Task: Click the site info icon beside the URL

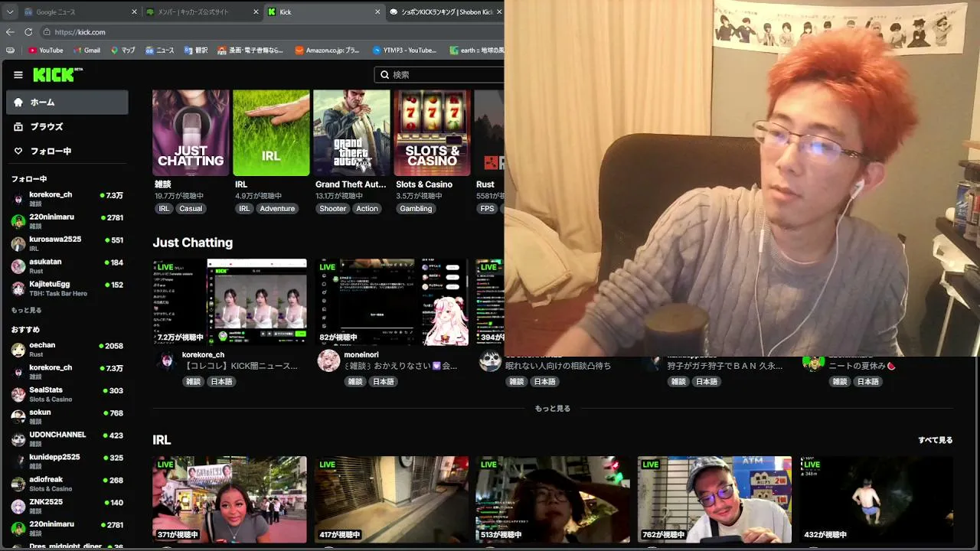Action: tap(47, 32)
